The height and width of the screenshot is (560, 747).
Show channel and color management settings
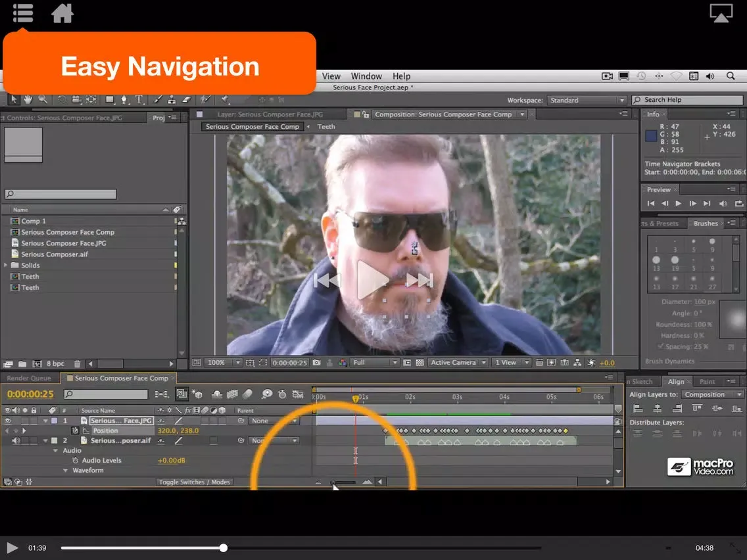coord(343,363)
